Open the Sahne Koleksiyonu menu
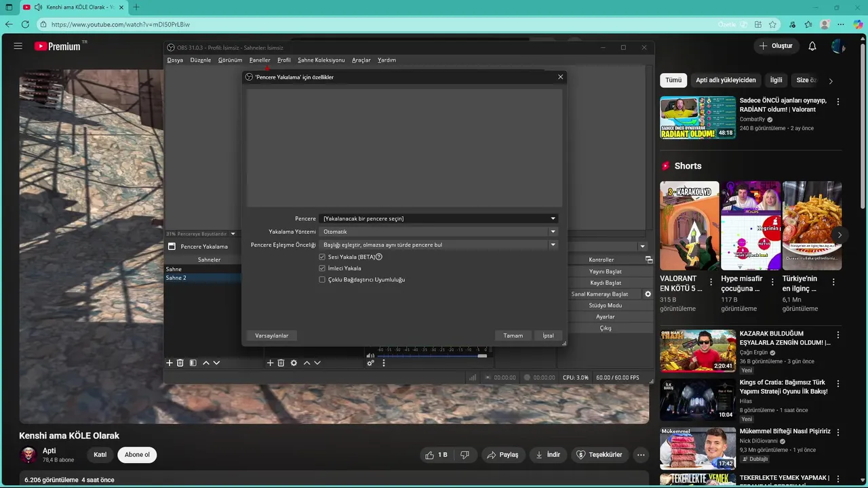 pyautogui.click(x=321, y=60)
